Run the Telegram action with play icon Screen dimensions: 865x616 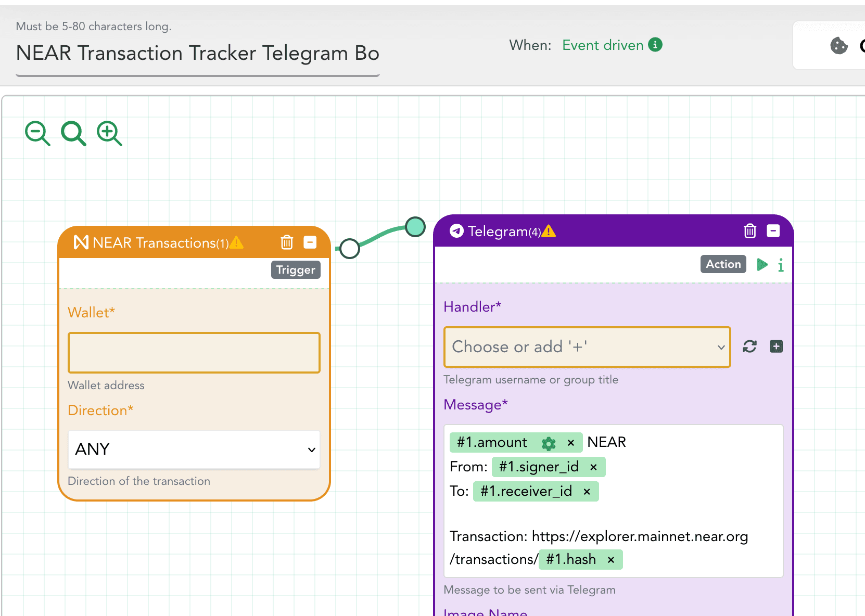click(x=762, y=264)
